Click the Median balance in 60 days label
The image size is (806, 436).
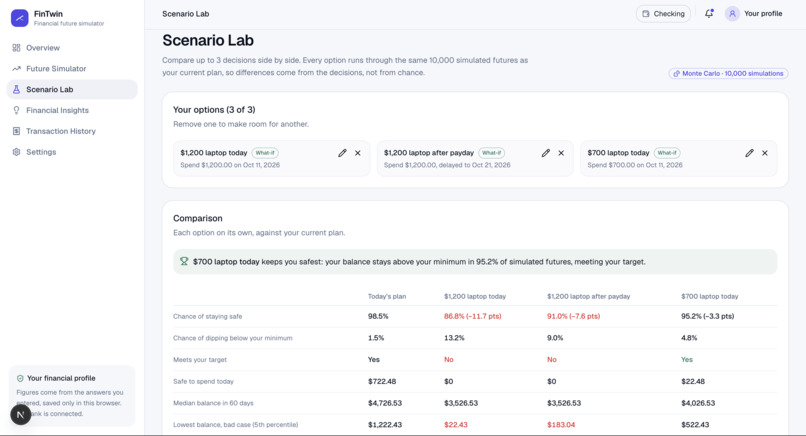pyautogui.click(x=213, y=403)
